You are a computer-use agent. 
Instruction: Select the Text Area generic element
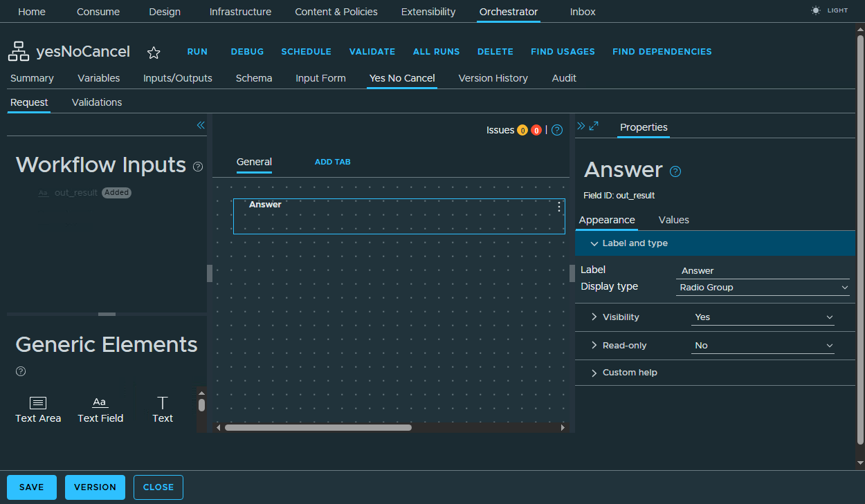(x=37, y=408)
